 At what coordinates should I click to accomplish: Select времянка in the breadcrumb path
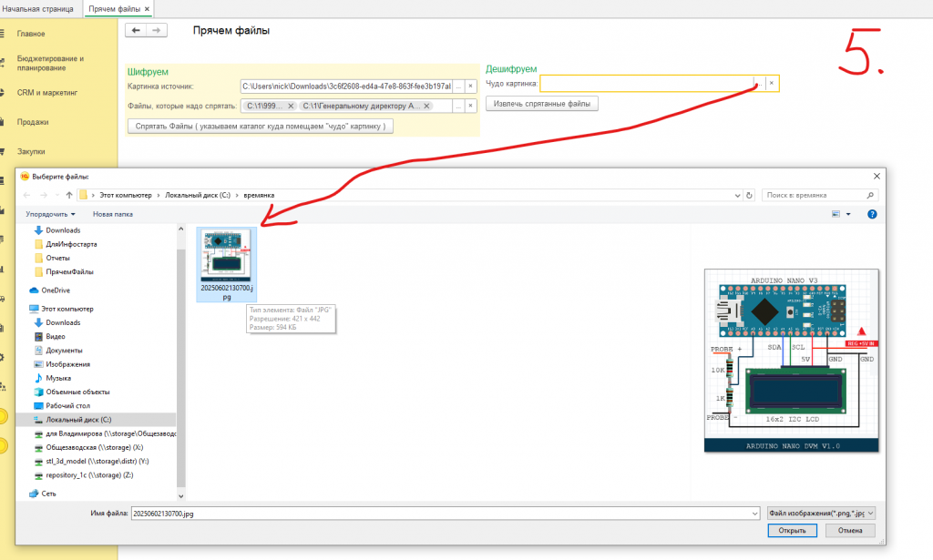coord(259,195)
